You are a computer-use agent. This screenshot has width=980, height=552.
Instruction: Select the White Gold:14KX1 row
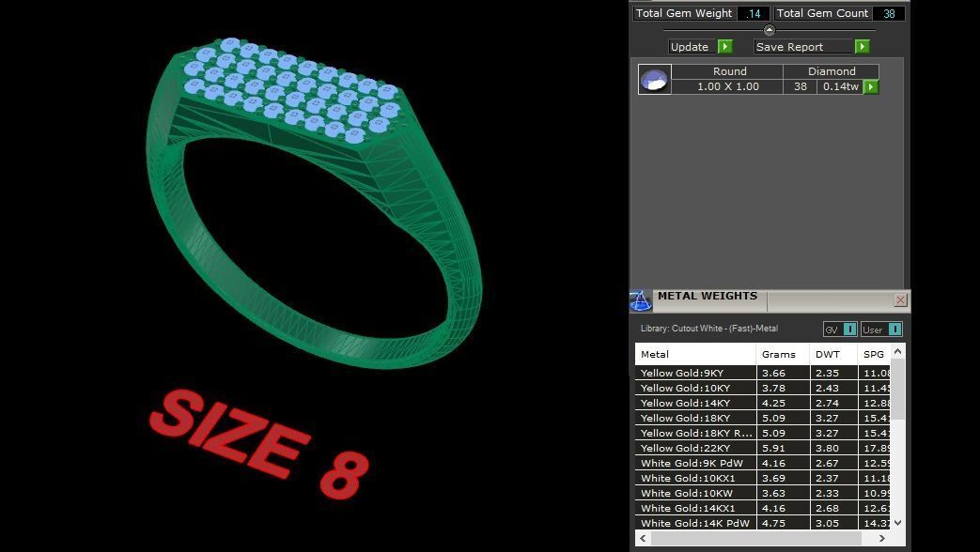[763, 508]
